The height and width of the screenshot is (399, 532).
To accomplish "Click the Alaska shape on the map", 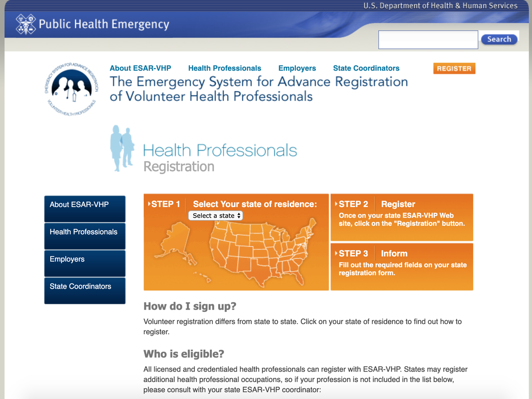I will [x=175, y=244].
